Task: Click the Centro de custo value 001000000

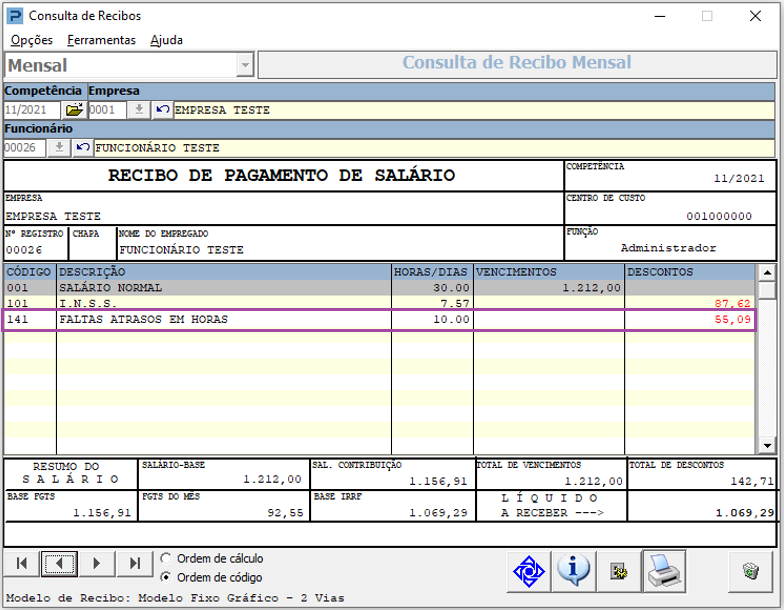Action: pyautogui.click(x=719, y=216)
